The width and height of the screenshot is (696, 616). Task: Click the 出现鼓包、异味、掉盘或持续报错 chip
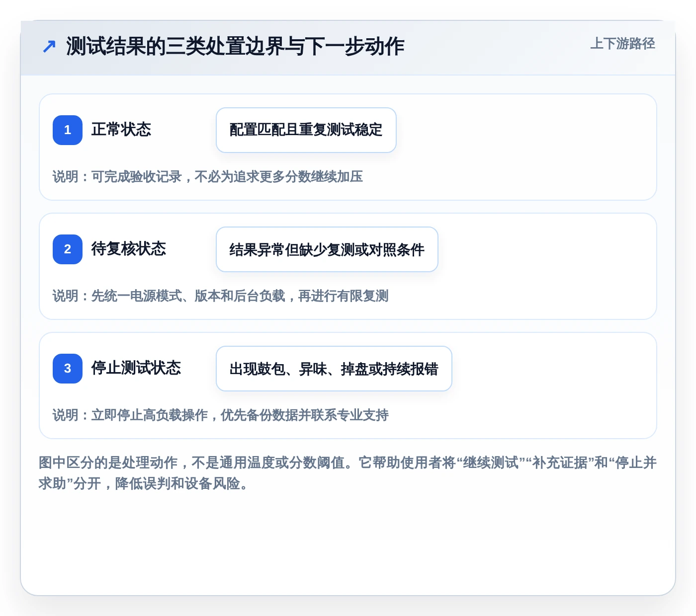click(x=334, y=369)
